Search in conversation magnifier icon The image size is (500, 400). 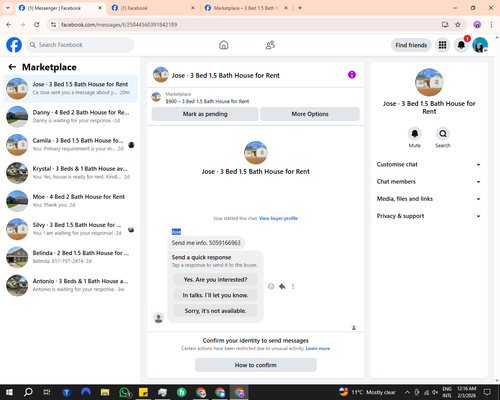(443, 134)
